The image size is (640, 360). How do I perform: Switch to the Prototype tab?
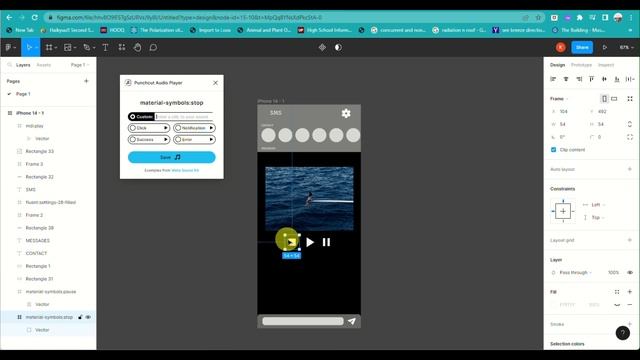pyautogui.click(x=581, y=65)
